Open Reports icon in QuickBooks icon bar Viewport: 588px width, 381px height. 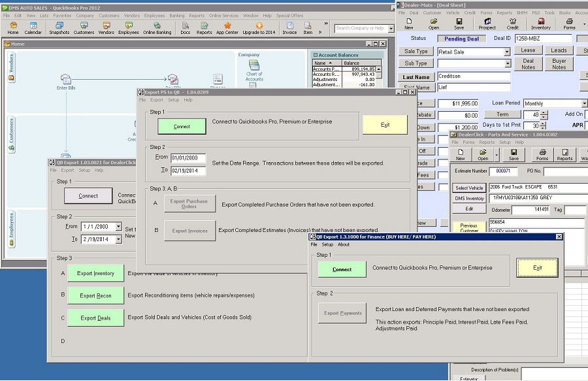tap(204, 28)
